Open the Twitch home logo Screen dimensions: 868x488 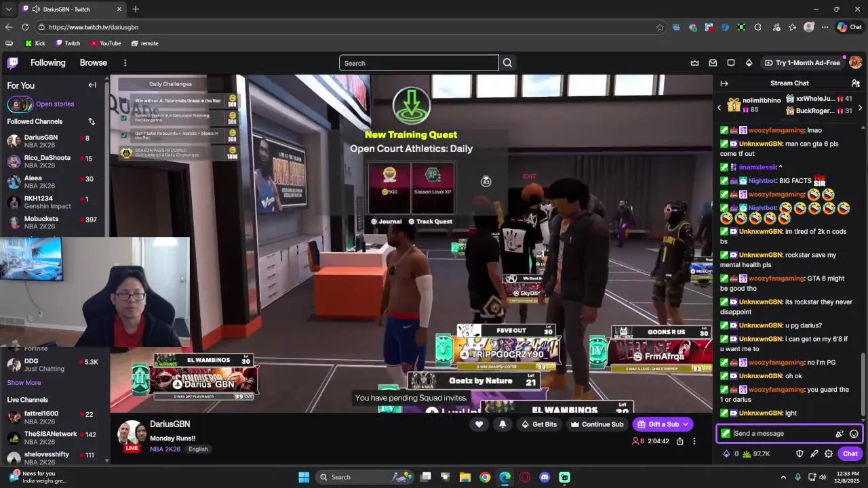12,63
